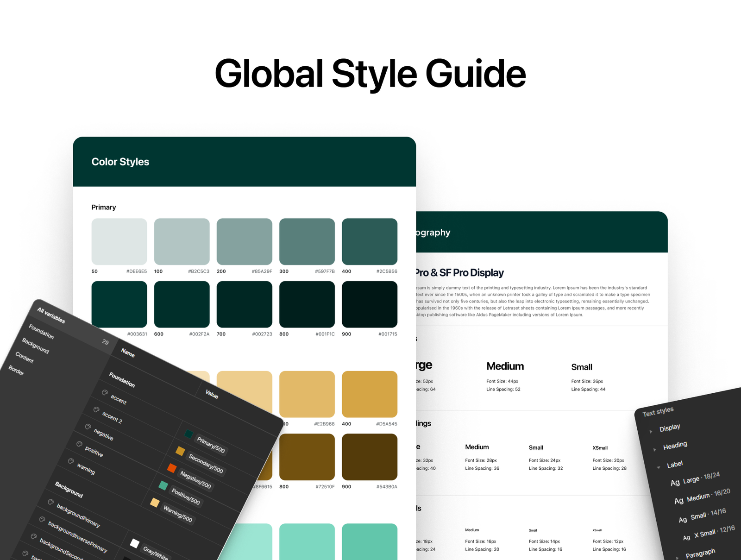The width and height of the screenshot is (741, 560).
Task: Click the palette icon next to backgroundInversePrimary
Action: (x=42, y=519)
